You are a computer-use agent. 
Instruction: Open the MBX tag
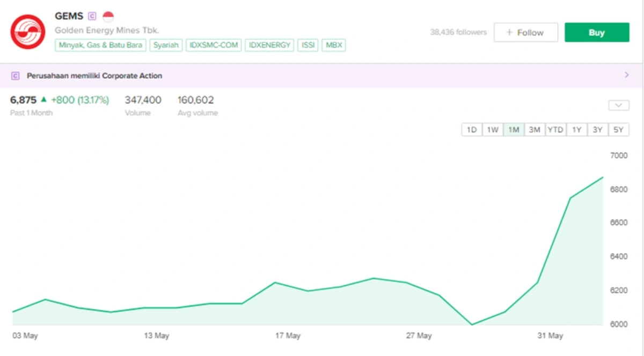click(334, 45)
